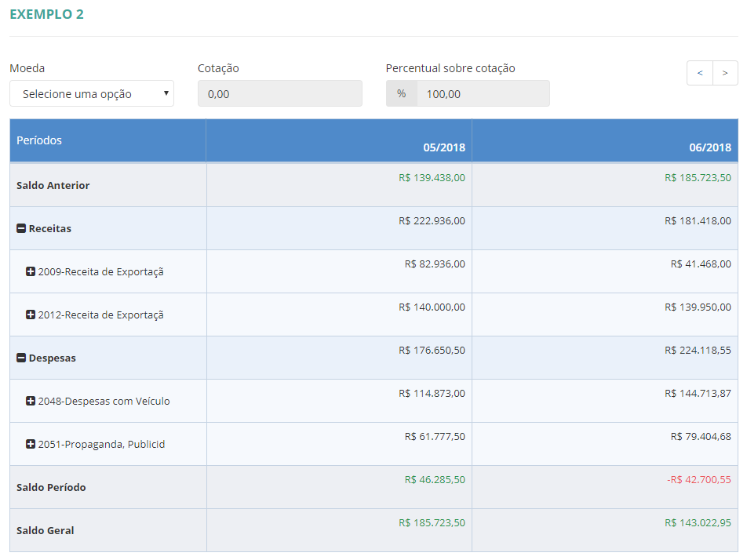Expand 2012-Receita de Exportação plus icon

coord(31,315)
